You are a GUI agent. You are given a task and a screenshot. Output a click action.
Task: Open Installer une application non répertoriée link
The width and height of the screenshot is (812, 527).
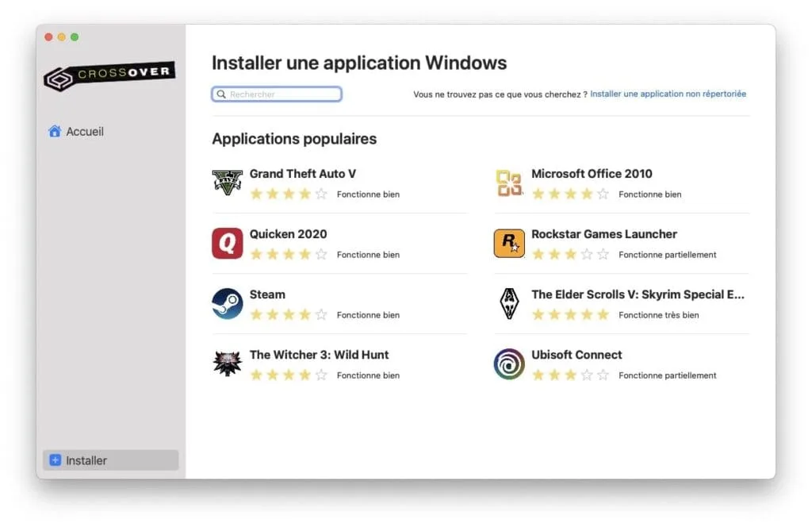click(668, 94)
